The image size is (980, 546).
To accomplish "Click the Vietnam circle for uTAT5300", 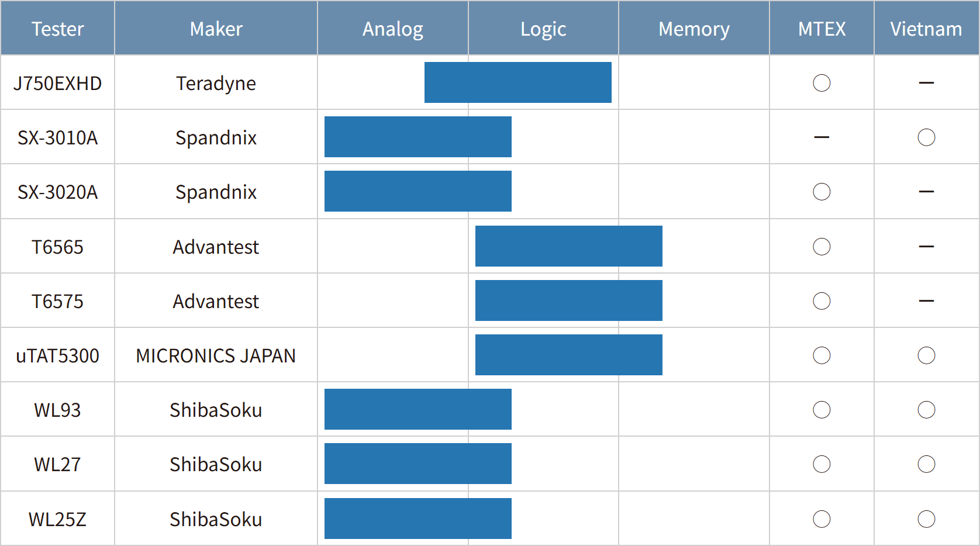I will click(926, 355).
